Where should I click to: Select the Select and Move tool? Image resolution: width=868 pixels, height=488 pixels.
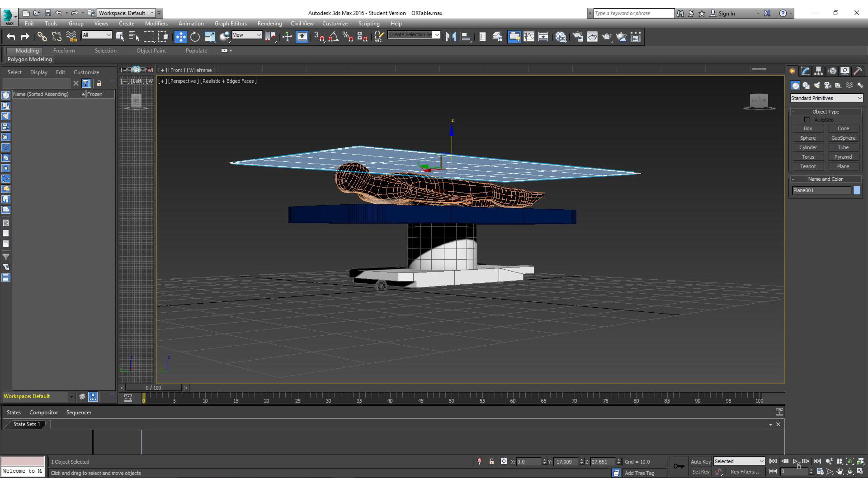click(x=180, y=36)
